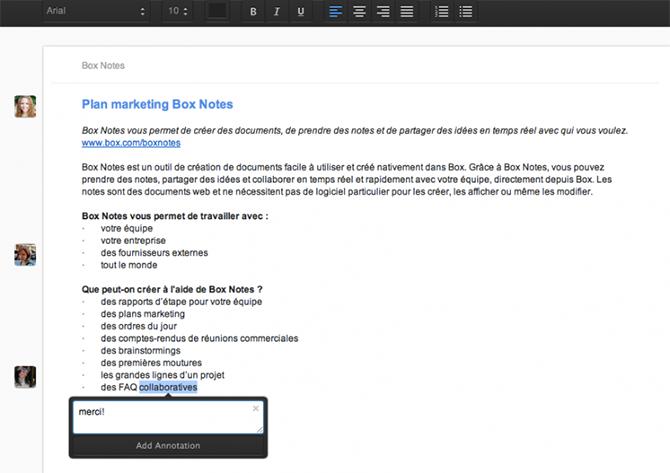Click the line 'tout le monde'

[129, 265]
